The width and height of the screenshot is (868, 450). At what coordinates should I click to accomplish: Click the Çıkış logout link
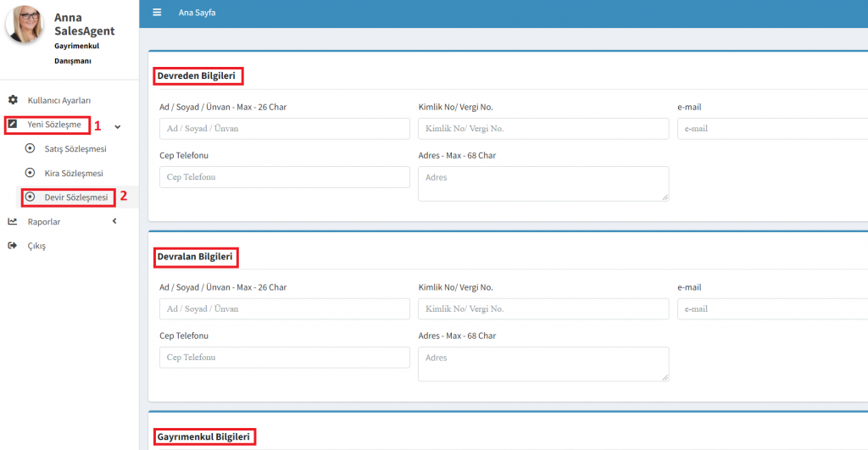click(36, 246)
